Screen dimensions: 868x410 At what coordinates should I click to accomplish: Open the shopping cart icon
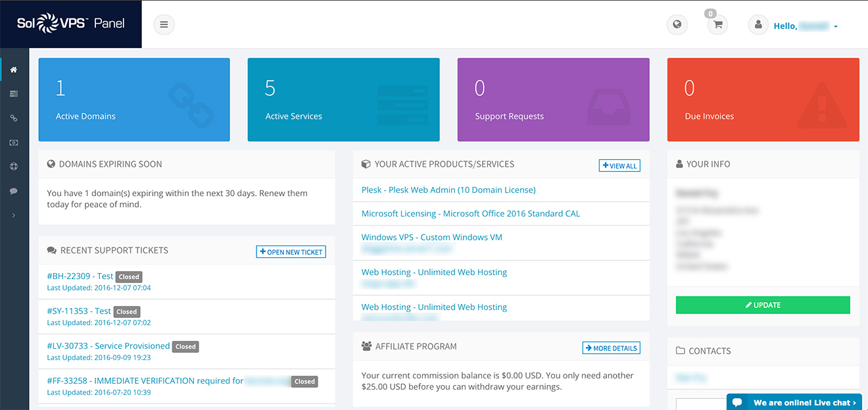[x=717, y=25]
